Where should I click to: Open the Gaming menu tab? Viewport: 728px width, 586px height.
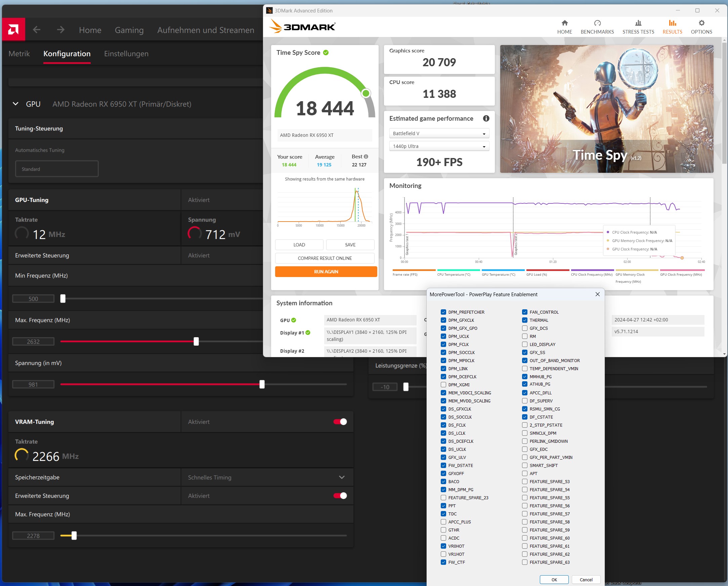click(x=129, y=30)
